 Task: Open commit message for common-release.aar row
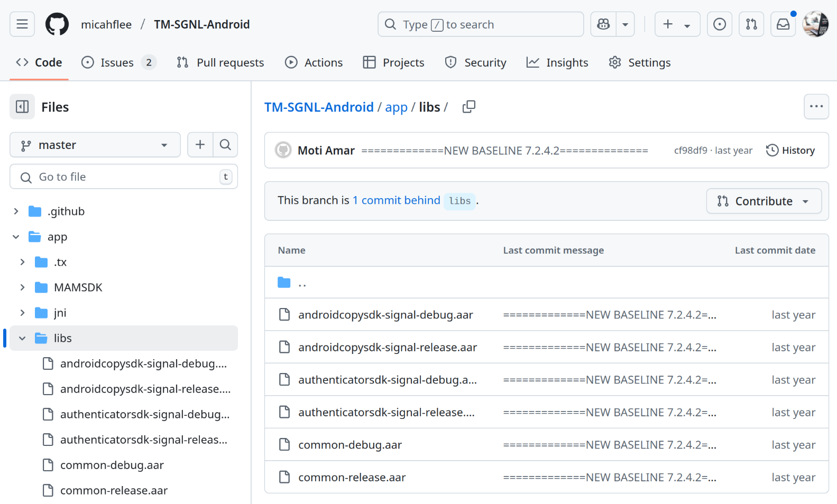[x=610, y=478]
